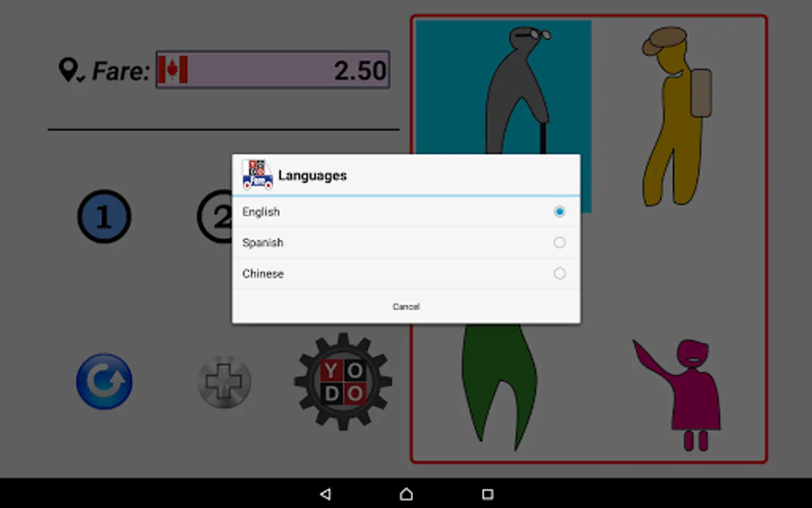Choose the Spanish language row

(x=406, y=243)
